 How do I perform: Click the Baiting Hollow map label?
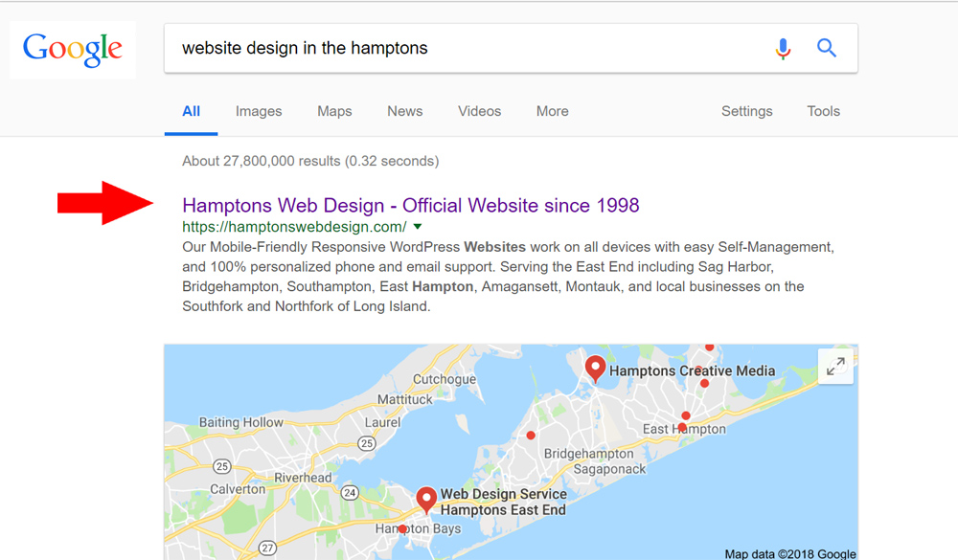tap(241, 422)
